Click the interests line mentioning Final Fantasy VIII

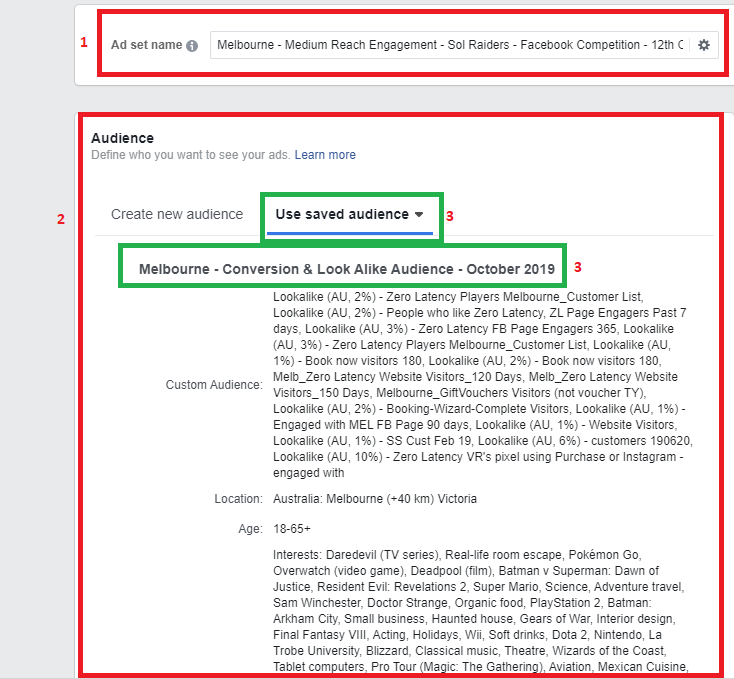coord(467,635)
